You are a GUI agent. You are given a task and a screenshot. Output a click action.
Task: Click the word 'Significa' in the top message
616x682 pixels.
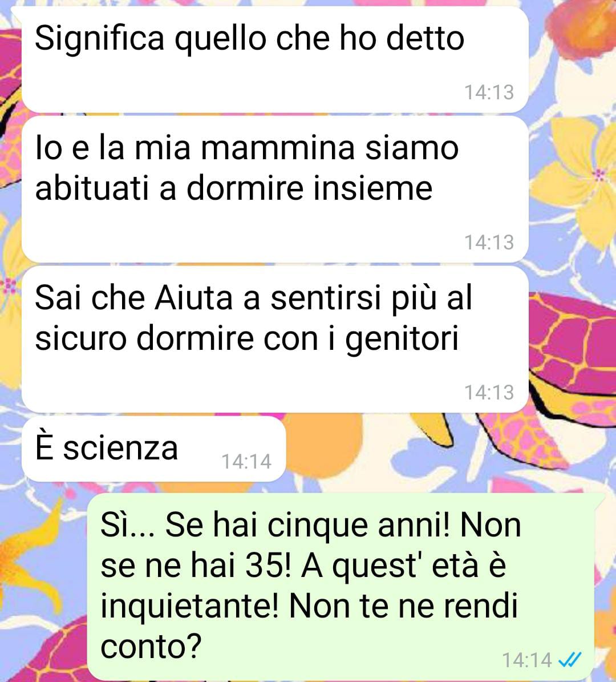pos(100,40)
